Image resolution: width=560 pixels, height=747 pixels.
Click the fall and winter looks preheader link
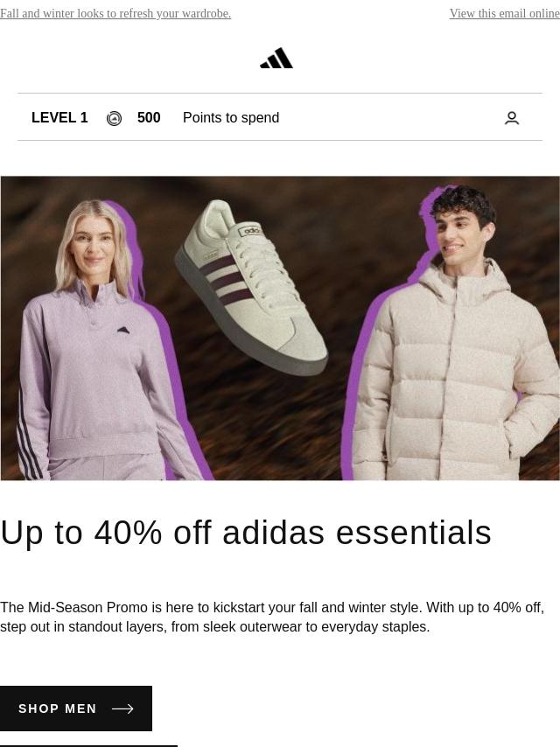pos(115,13)
